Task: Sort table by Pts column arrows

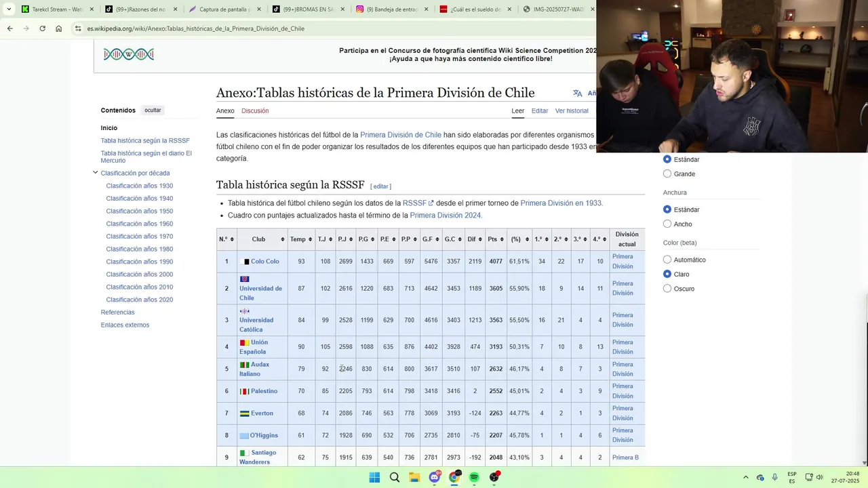Action: (x=502, y=239)
